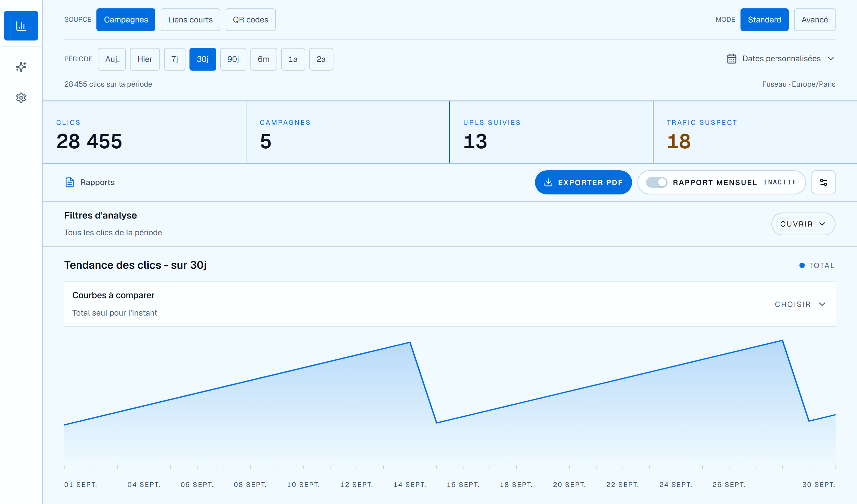Switch to Avancé mode
The height and width of the screenshot is (504, 857).
pos(815,20)
